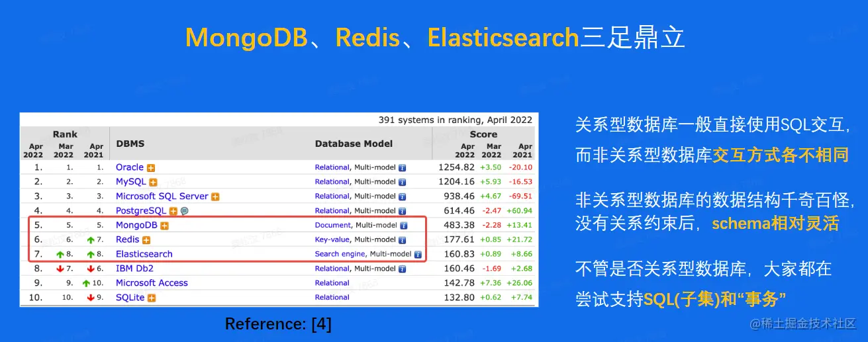Click the +60.94 yearly change for PostgreSQL

[x=520, y=211]
